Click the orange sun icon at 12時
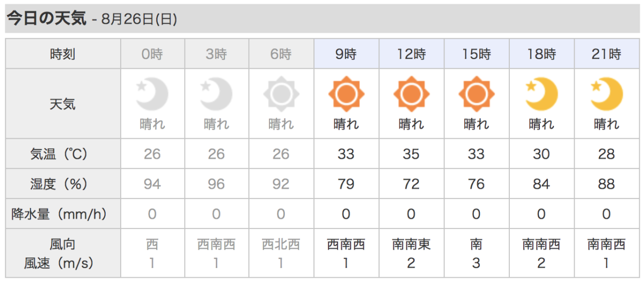The height and width of the screenshot is (281, 644). [x=411, y=94]
